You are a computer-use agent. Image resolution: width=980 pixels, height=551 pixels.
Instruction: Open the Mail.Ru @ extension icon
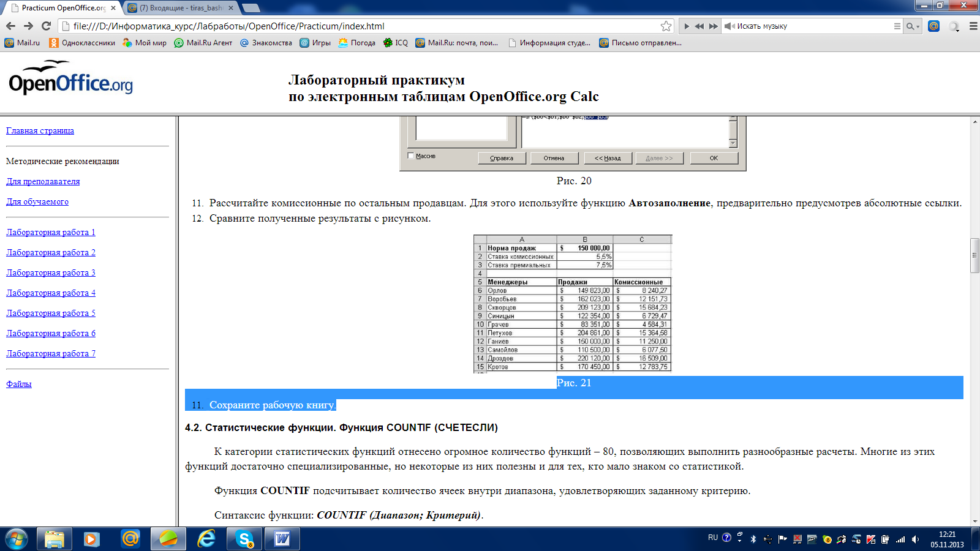[933, 26]
